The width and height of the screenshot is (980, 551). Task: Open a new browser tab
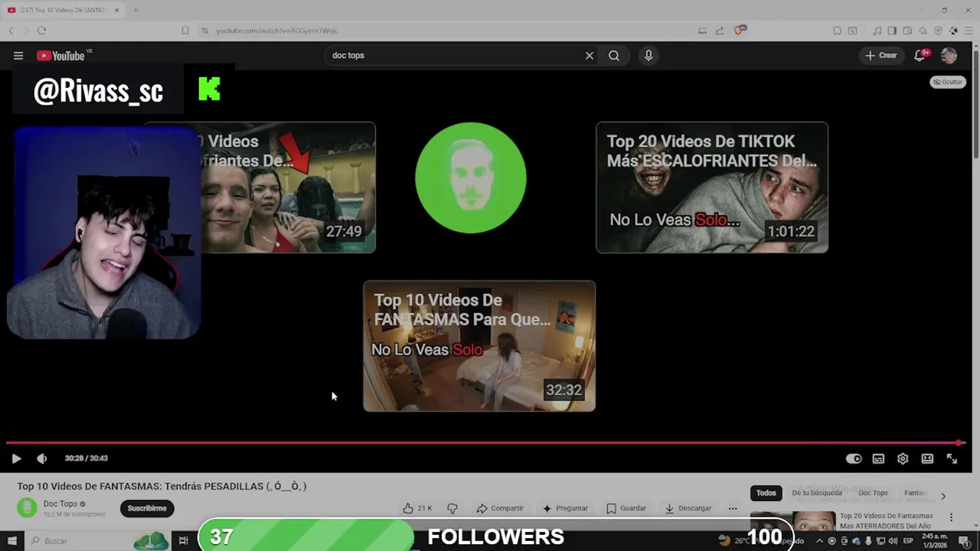136,10
